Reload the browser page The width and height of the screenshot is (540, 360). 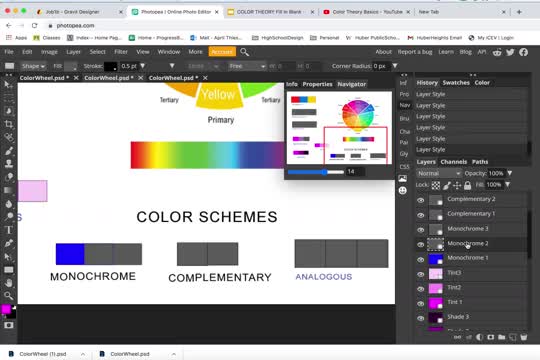pyautogui.click(x=34, y=25)
